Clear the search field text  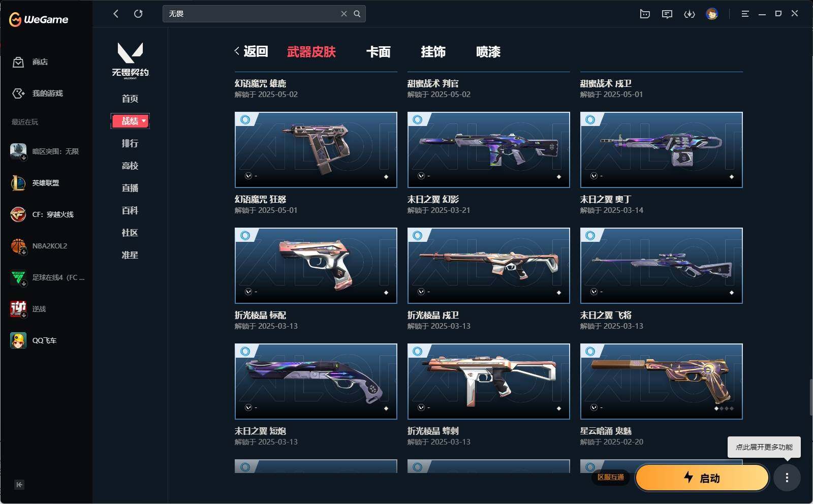[x=344, y=14]
